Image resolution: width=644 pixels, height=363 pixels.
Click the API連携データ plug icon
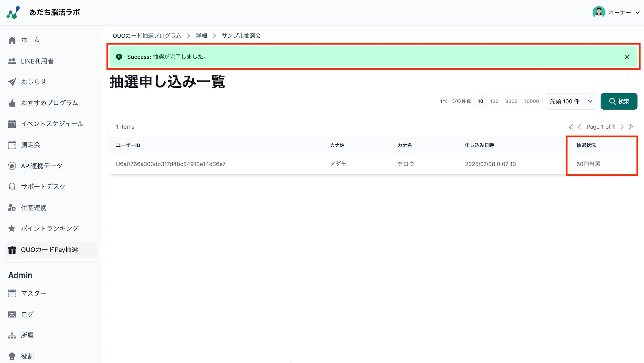[x=12, y=166]
